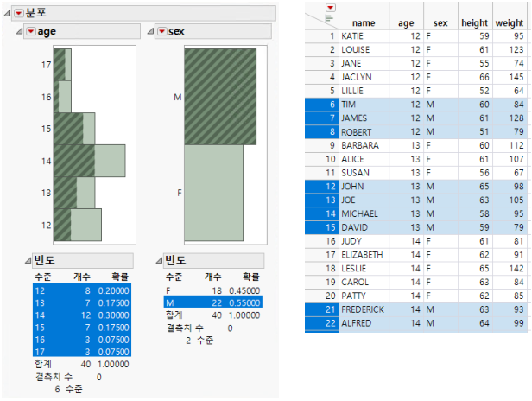Click the ELIZABETH name cell
Screen dimensions: 532x401
(364, 255)
